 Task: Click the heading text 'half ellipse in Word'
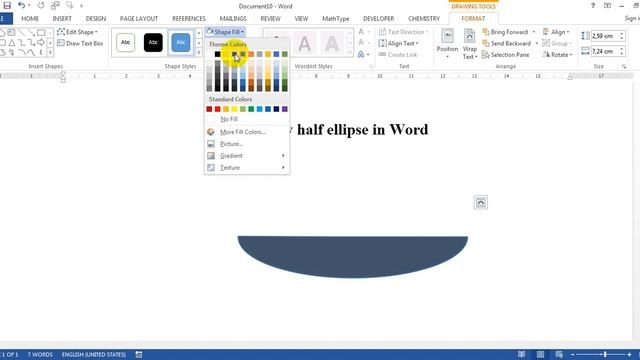[x=362, y=130]
